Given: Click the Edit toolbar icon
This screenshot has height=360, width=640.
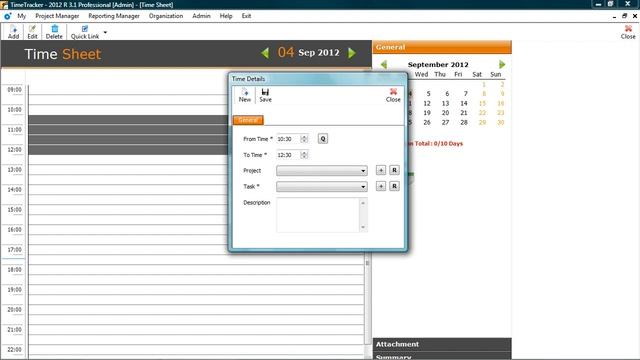Looking at the screenshot, I should tap(32, 31).
